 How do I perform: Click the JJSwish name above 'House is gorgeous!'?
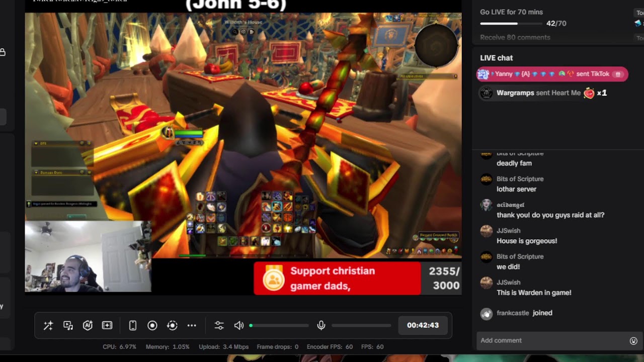pos(508,231)
